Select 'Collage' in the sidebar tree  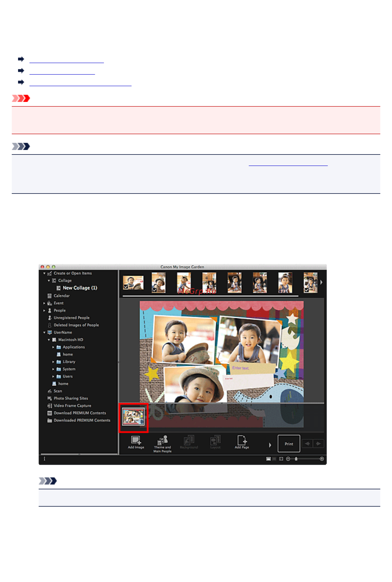pos(65,281)
